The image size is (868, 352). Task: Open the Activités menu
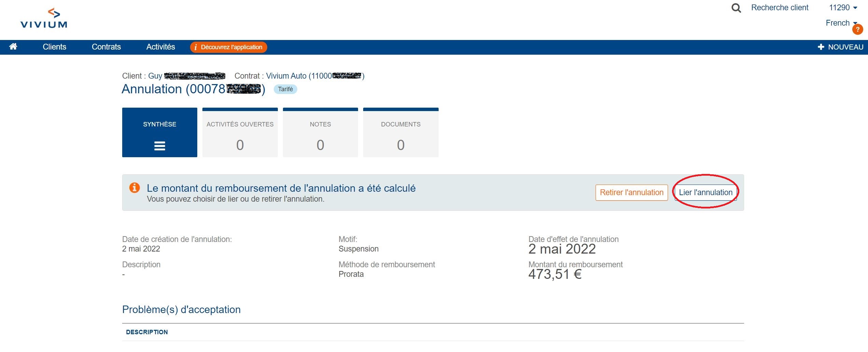pyautogui.click(x=160, y=47)
